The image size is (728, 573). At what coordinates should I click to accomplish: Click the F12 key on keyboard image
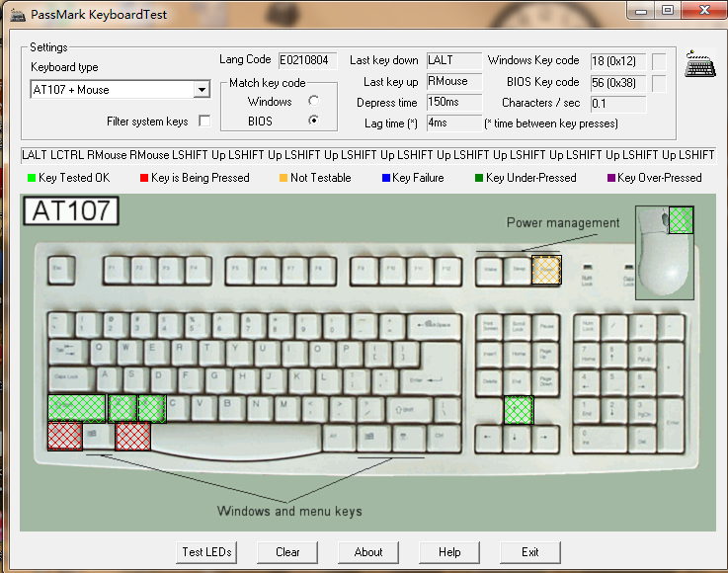447,271
